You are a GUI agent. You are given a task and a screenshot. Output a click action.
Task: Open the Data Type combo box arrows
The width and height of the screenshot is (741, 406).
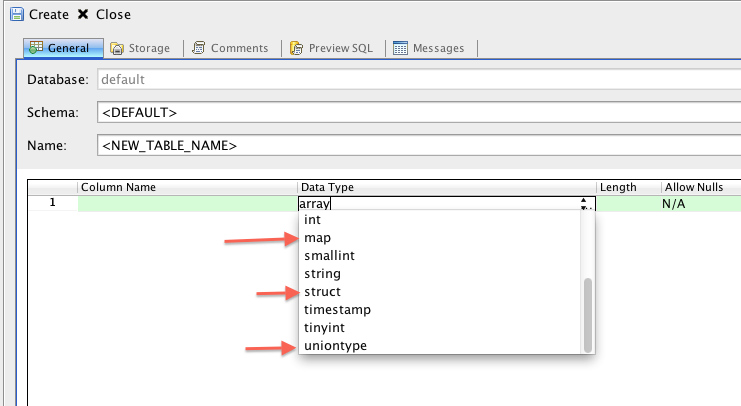583,203
